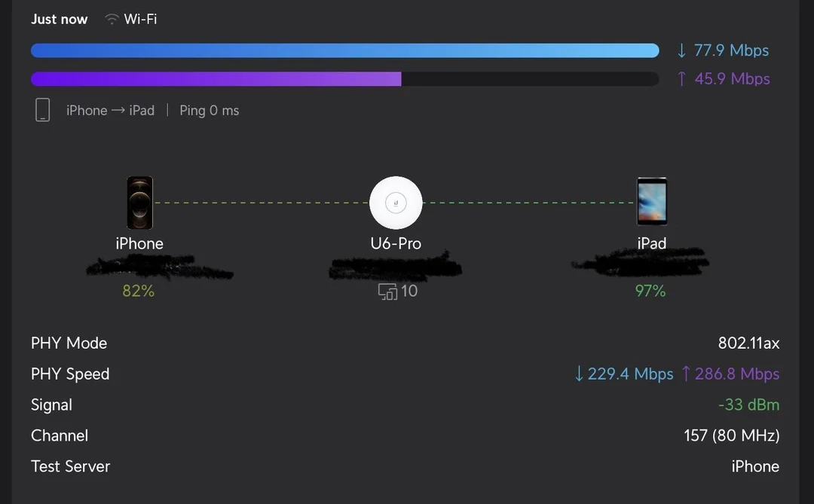The width and height of the screenshot is (814, 504).
Task: Click the Ping 0 ms label
Action: 209,110
